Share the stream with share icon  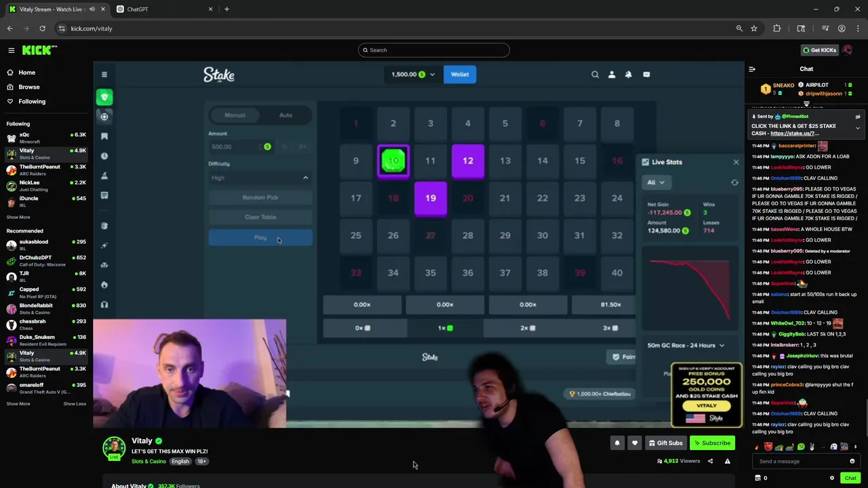click(710, 462)
